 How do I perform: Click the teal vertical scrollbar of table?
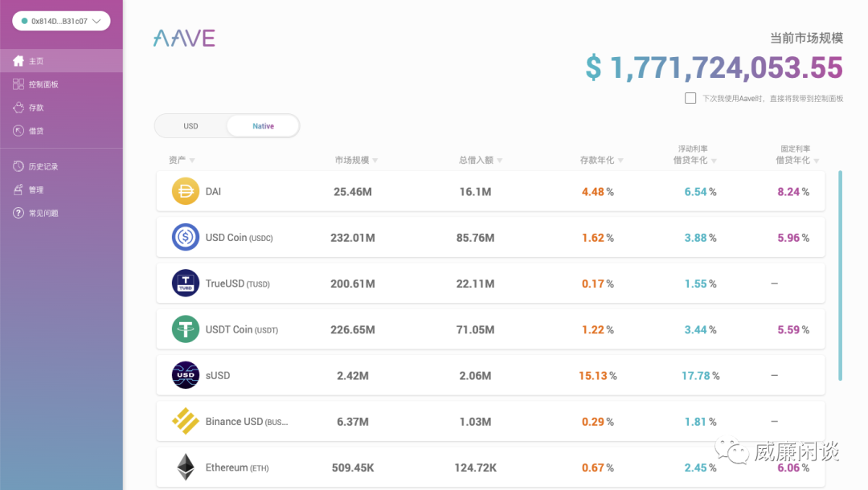(x=841, y=276)
